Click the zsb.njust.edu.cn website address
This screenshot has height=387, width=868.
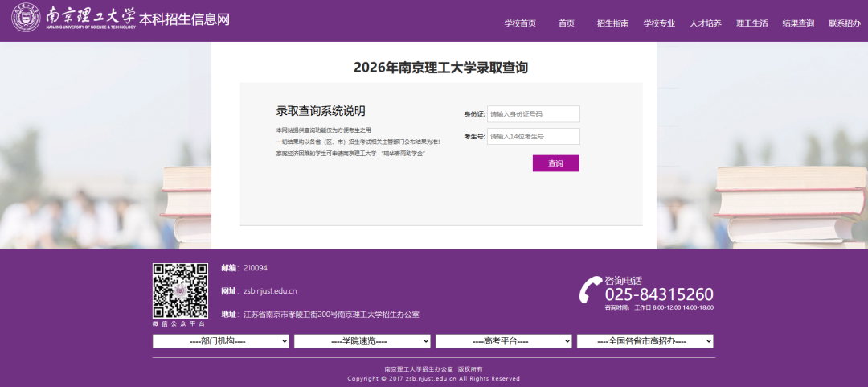tap(270, 291)
